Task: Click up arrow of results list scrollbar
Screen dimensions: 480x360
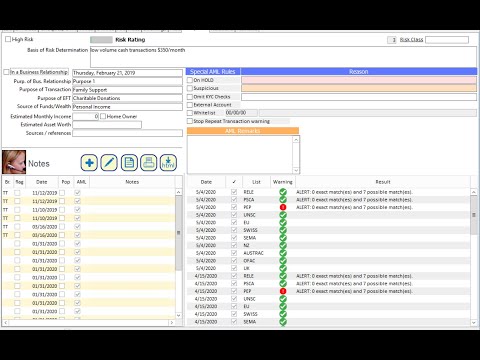Action: point(474,192)
